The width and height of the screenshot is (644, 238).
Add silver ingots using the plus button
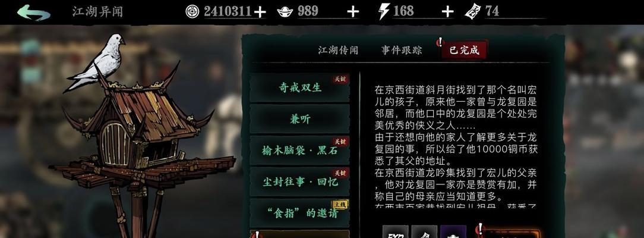point(353,12)
